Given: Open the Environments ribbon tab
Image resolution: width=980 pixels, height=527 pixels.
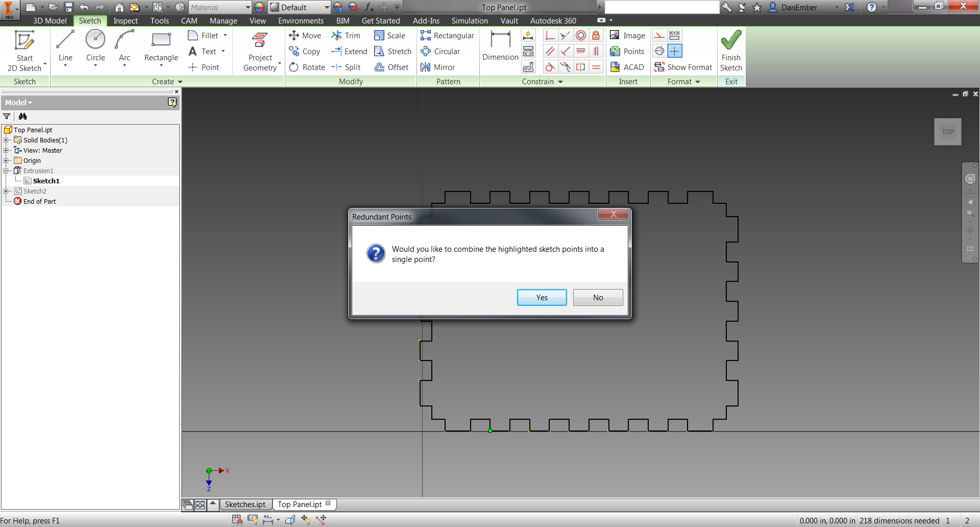Looking at the screenshot, I should (x=301, y=20).
